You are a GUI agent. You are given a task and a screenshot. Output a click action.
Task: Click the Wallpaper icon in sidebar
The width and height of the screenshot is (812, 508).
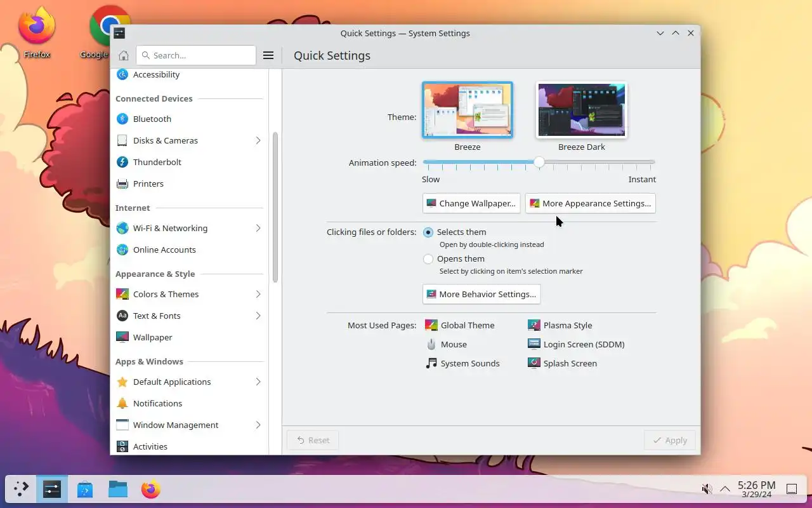122,337
